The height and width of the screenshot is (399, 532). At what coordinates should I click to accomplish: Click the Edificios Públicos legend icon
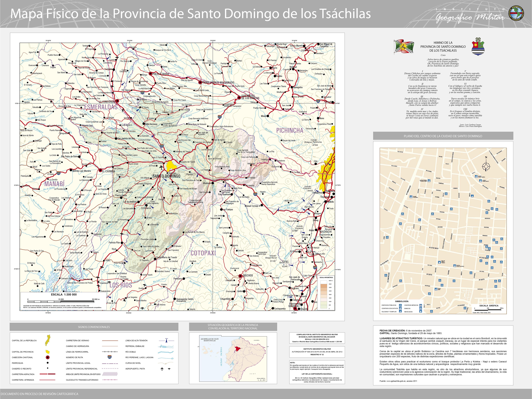[x=400, y=305]
